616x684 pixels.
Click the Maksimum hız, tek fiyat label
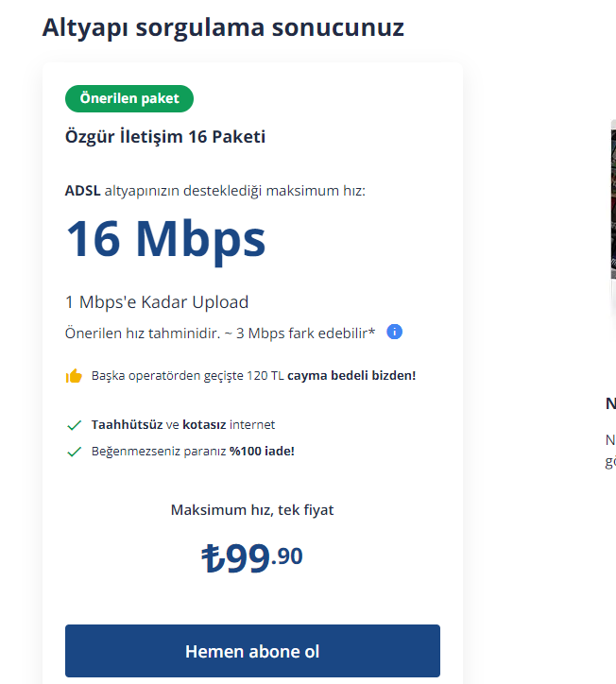(252, 510)
